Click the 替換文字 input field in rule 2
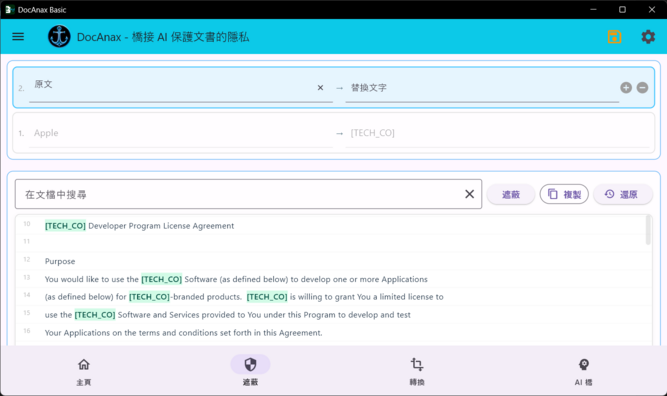667x396 pixels. (482, 88)
